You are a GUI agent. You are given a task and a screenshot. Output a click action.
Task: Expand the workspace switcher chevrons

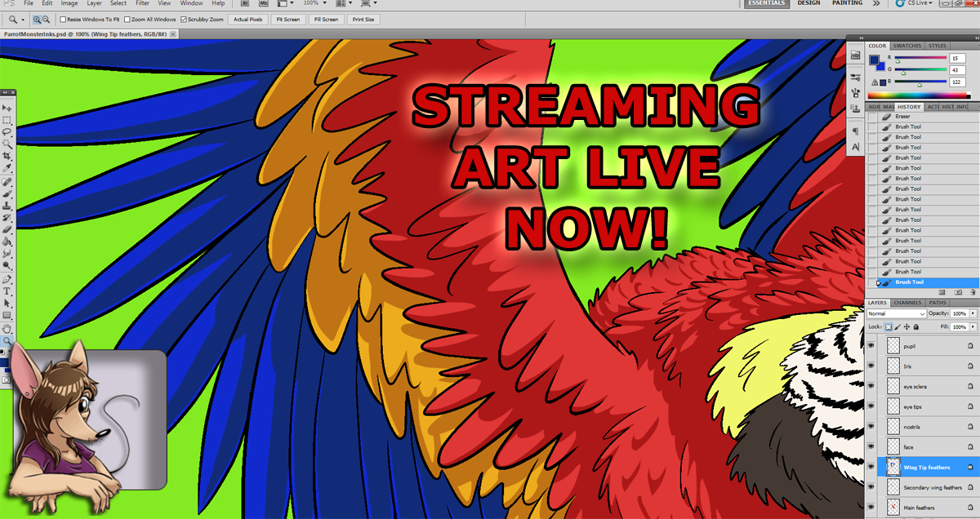pos(876,3)
